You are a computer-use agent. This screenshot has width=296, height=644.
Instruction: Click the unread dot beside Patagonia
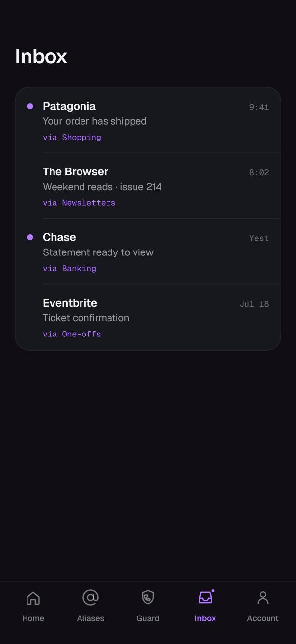[x=30, y=106]
